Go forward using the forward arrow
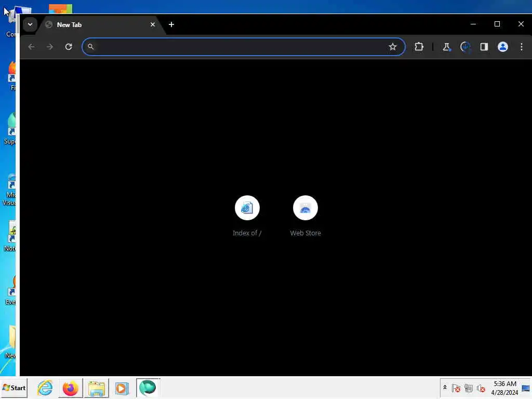 click(x=50, y=47)
